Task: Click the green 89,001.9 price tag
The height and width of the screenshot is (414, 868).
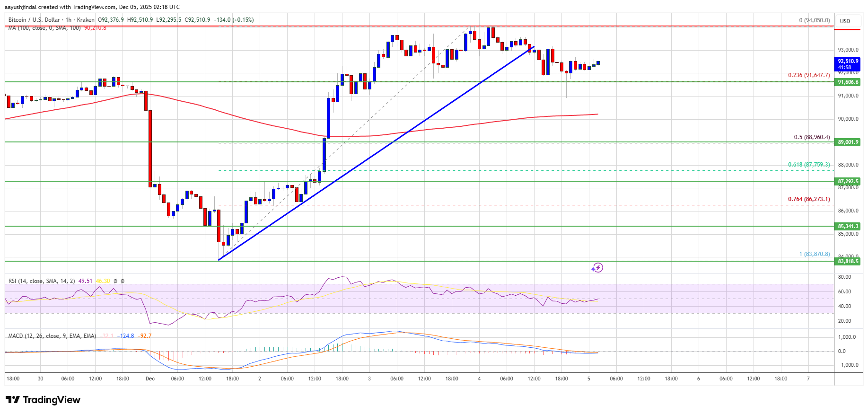Action: 848,142
